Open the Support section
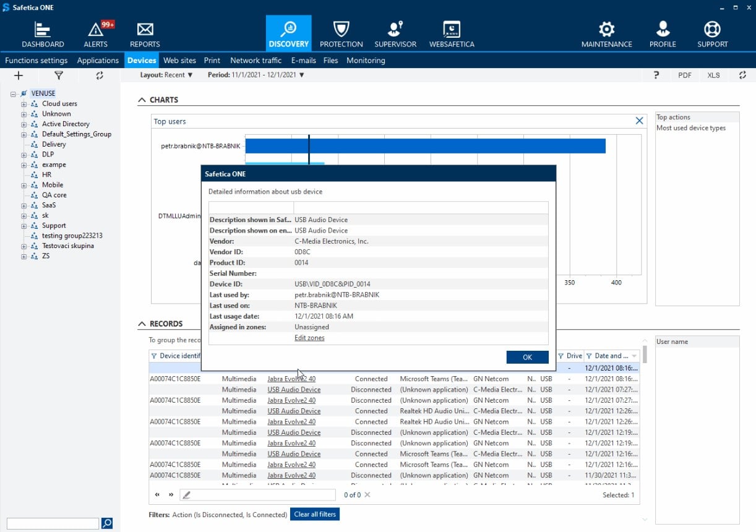Image resolution: width=756 pixels, height=532 pixels. click(713, 35)
